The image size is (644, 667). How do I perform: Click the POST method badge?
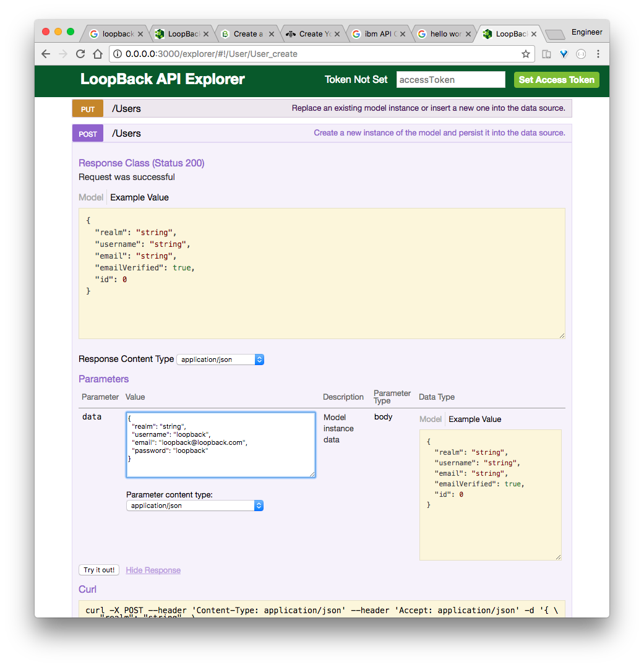[88, 134]
